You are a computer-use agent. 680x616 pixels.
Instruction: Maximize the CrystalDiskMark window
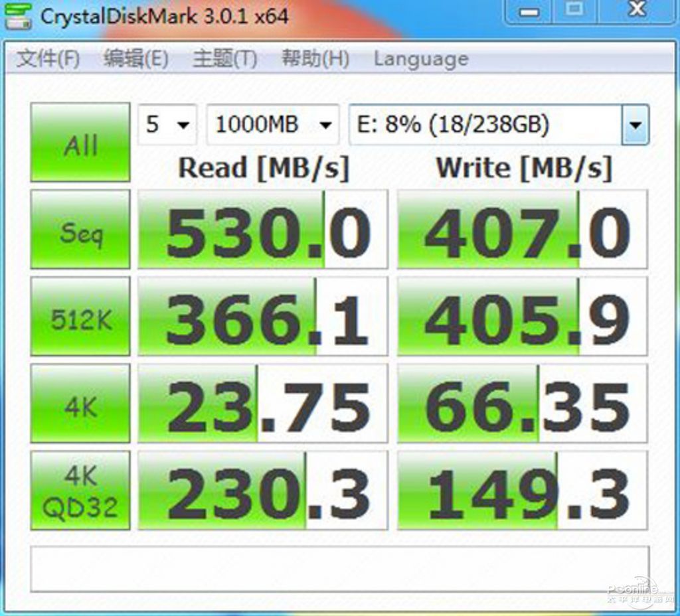[574, 11]
